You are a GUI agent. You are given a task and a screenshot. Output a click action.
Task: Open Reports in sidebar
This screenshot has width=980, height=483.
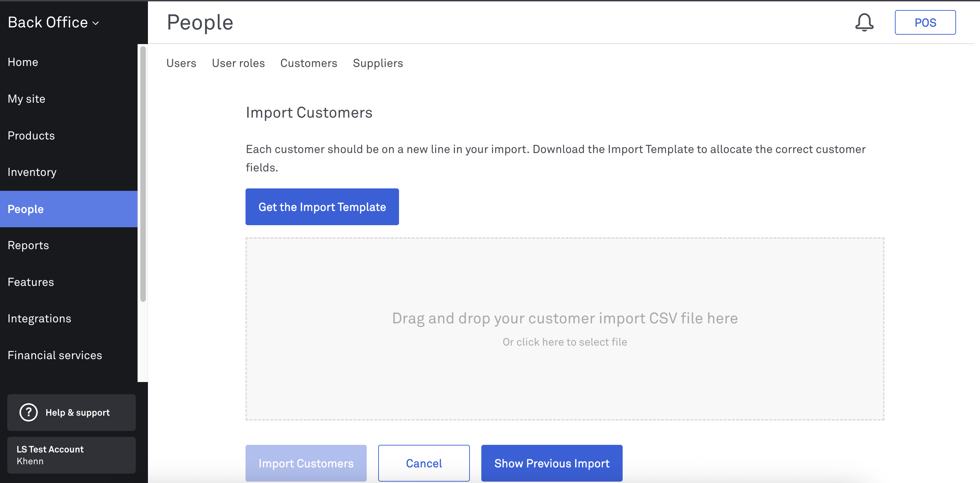68,245
